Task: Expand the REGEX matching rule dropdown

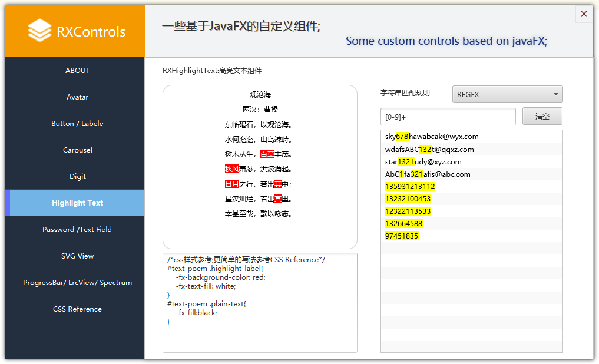Action: [507, 94]
